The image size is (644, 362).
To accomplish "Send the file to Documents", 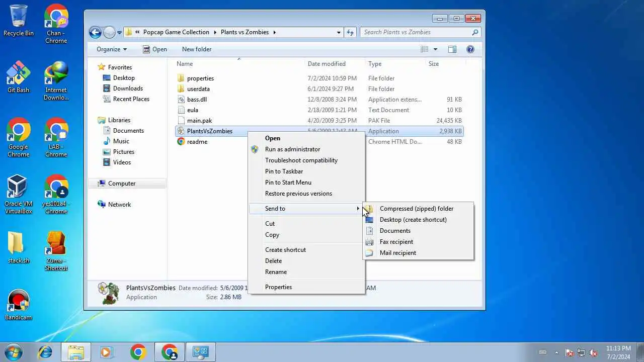I will [418, 231].
